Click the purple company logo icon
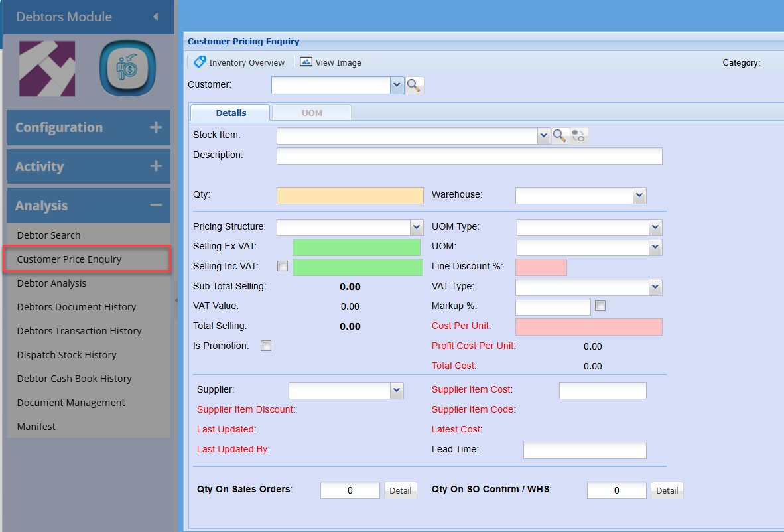 click(47, 69)
